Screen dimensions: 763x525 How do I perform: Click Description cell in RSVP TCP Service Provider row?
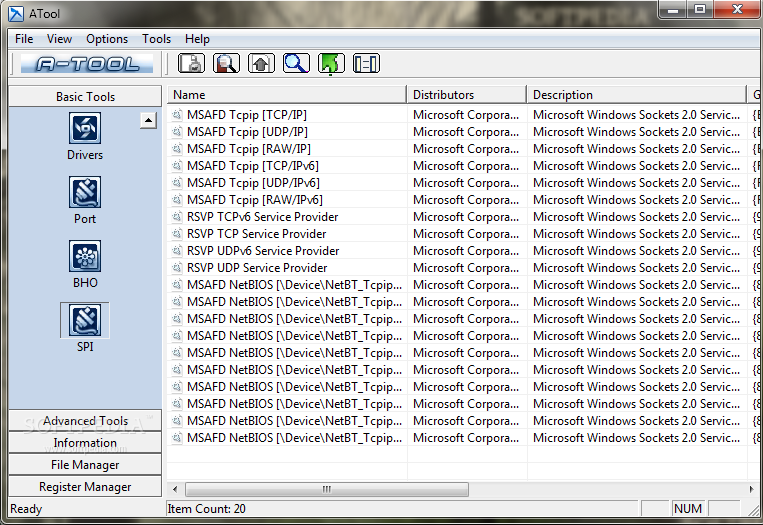636,234
